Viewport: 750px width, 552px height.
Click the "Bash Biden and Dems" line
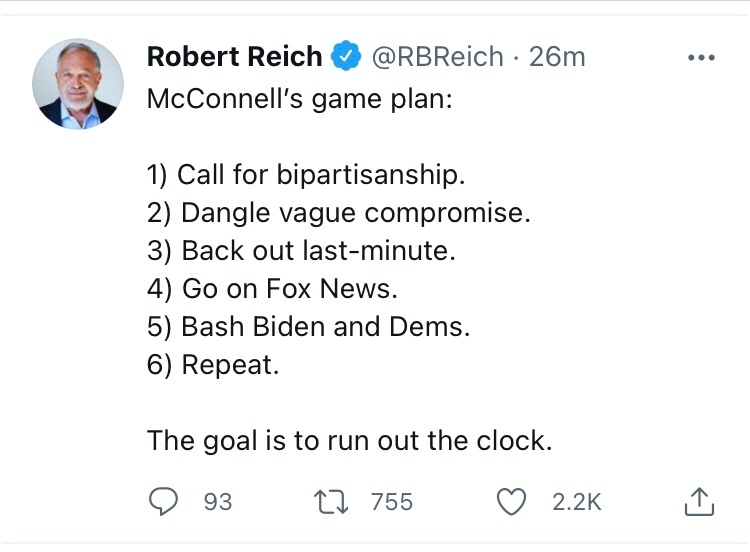(308, 327)
